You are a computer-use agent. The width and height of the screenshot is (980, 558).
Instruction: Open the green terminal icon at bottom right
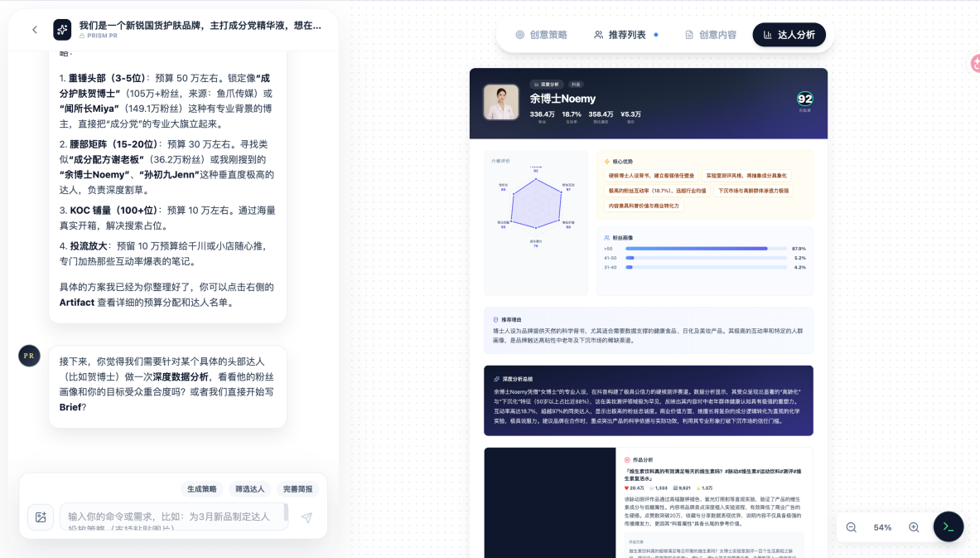pyautogui.click(x=949, y=526)
